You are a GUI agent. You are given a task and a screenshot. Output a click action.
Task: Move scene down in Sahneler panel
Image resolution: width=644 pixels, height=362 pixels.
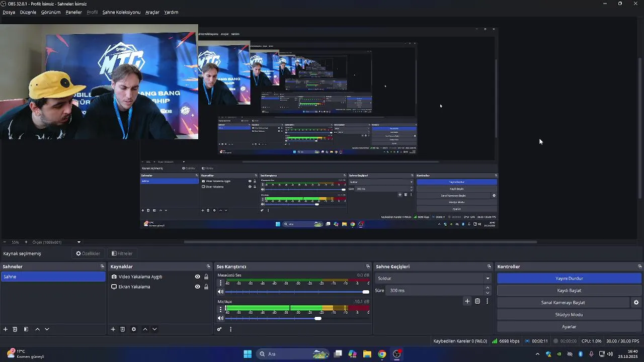pos(47,329)
